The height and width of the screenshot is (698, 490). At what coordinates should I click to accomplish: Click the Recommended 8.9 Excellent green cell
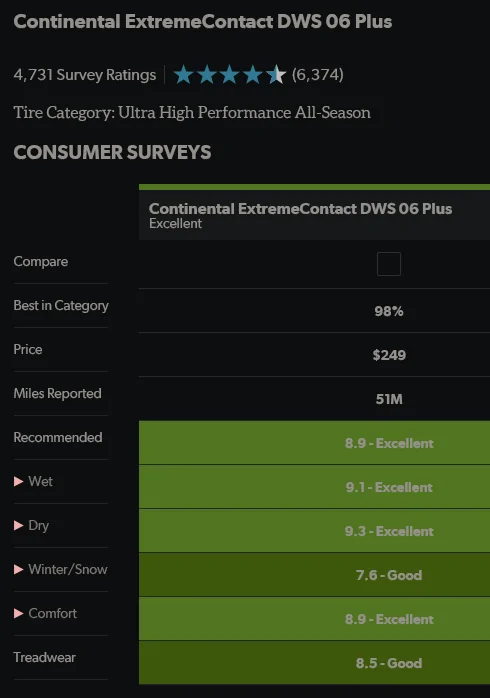314,443
